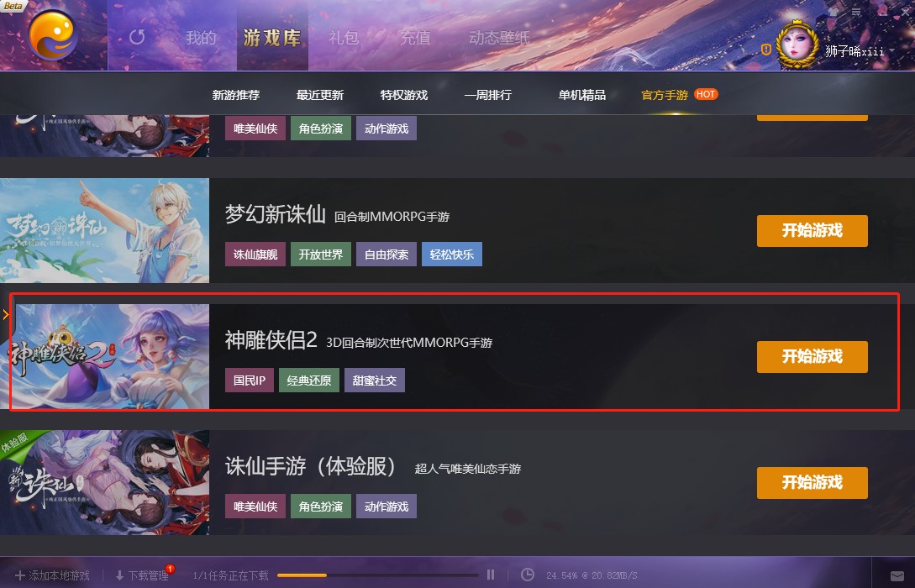Viewport: 915px width, 588px height.
Task: Click 开始游戏 for 诛仙手游（体验服）
Action: pos(812,483)
